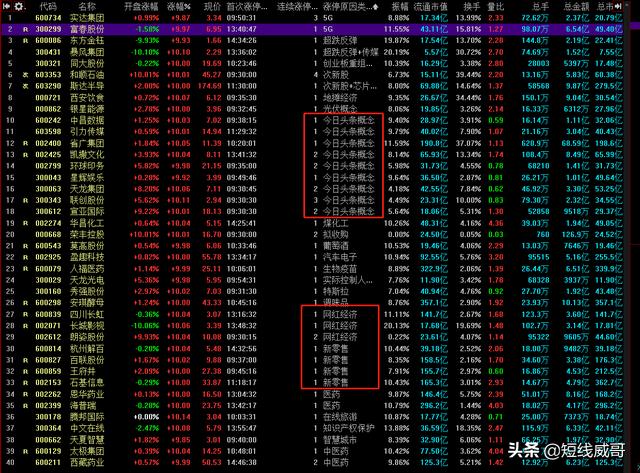The image size is (640, 473).
Task: Select the stock name 中文在线
Action: coord(87,428)
